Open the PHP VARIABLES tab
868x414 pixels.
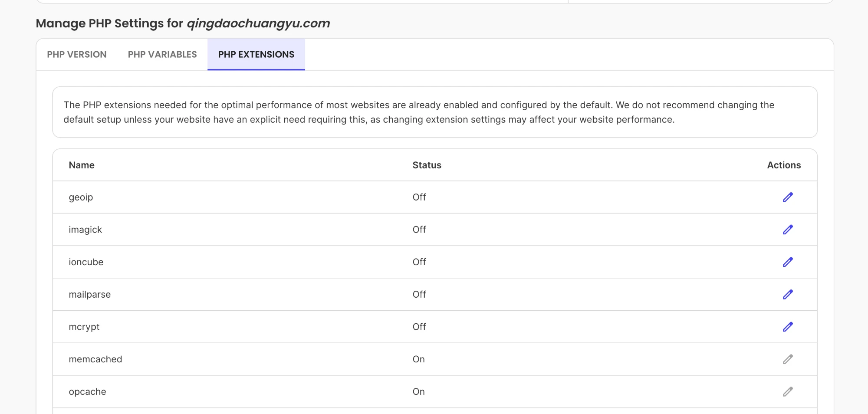pos(162,54)
